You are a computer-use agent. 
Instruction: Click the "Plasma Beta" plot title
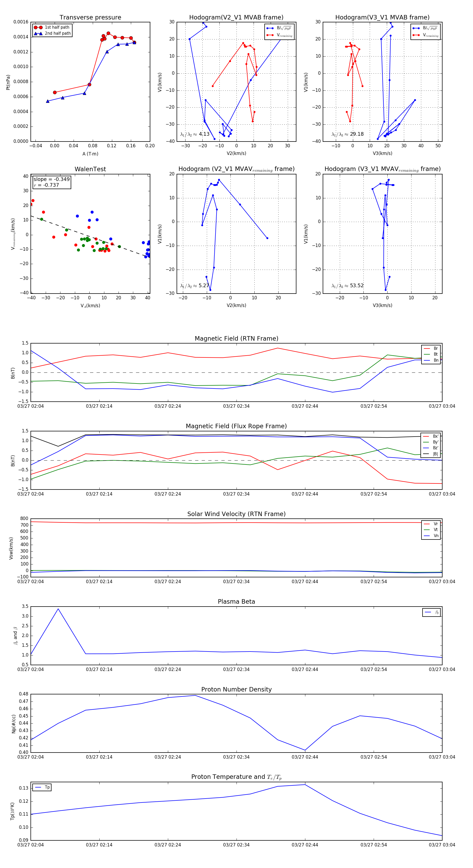236,602
